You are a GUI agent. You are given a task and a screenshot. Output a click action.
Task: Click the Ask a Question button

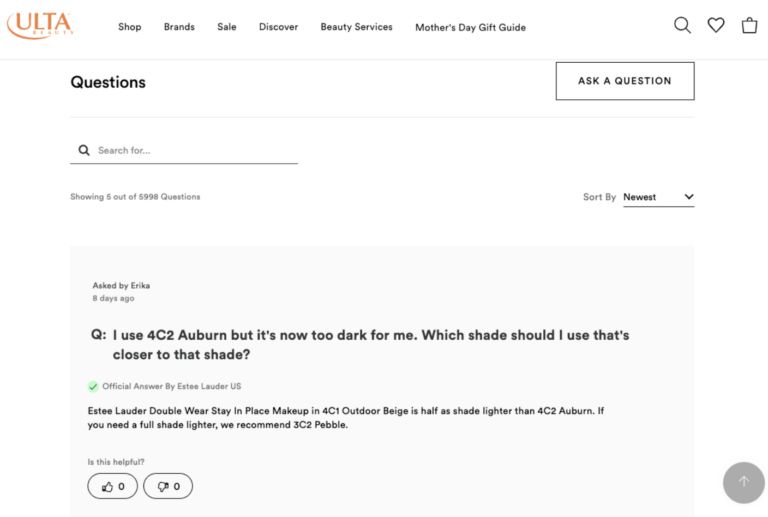click(624, 81)
